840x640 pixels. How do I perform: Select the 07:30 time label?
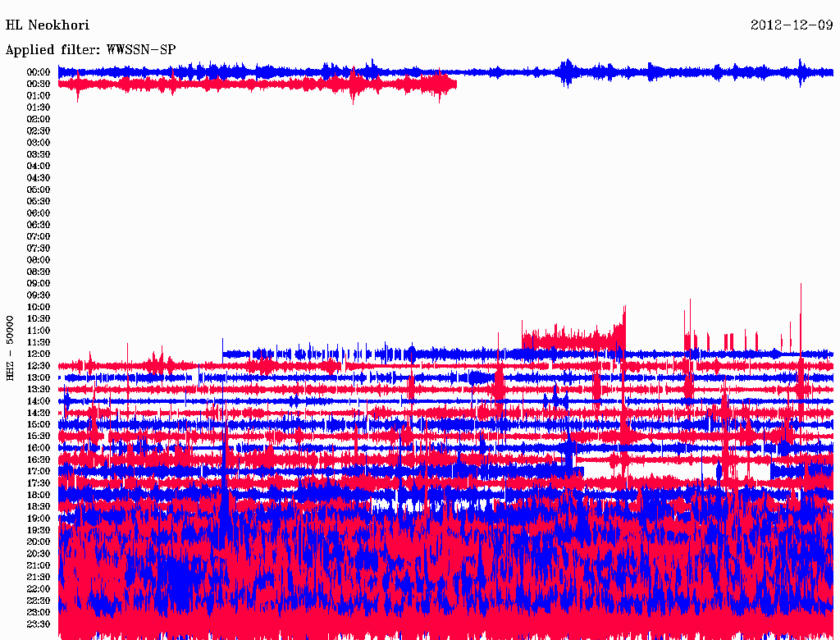coord(39,248)
